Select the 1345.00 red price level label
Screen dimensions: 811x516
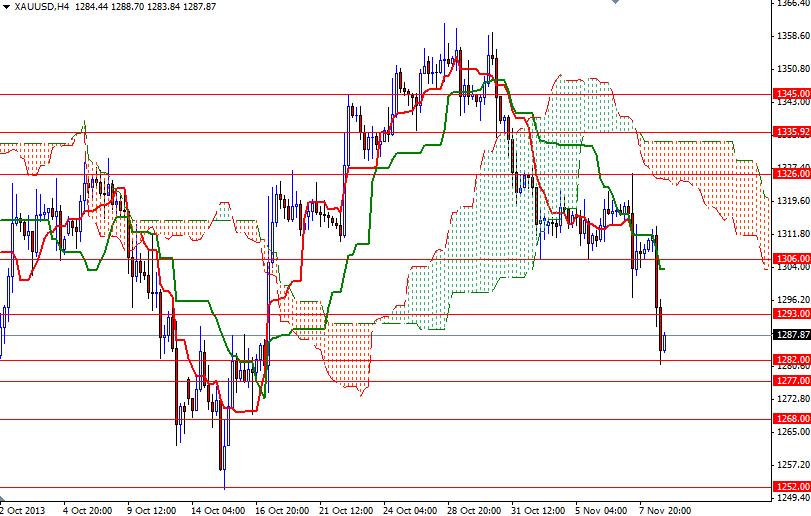791,94
